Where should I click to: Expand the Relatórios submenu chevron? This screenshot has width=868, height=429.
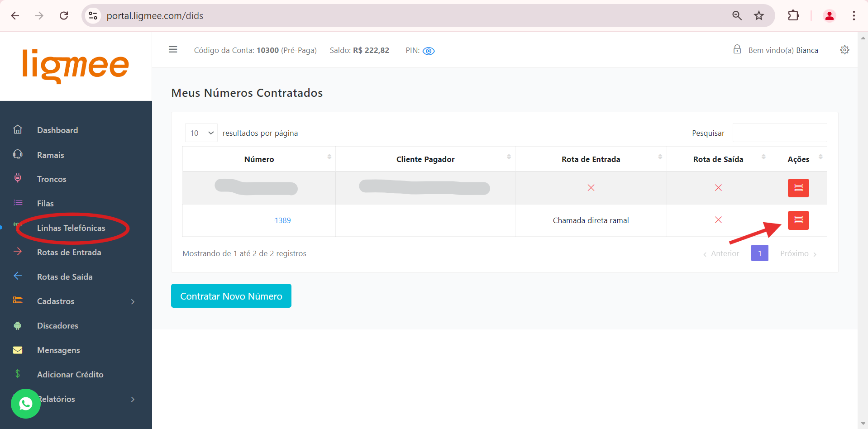[x=133, y=399]
